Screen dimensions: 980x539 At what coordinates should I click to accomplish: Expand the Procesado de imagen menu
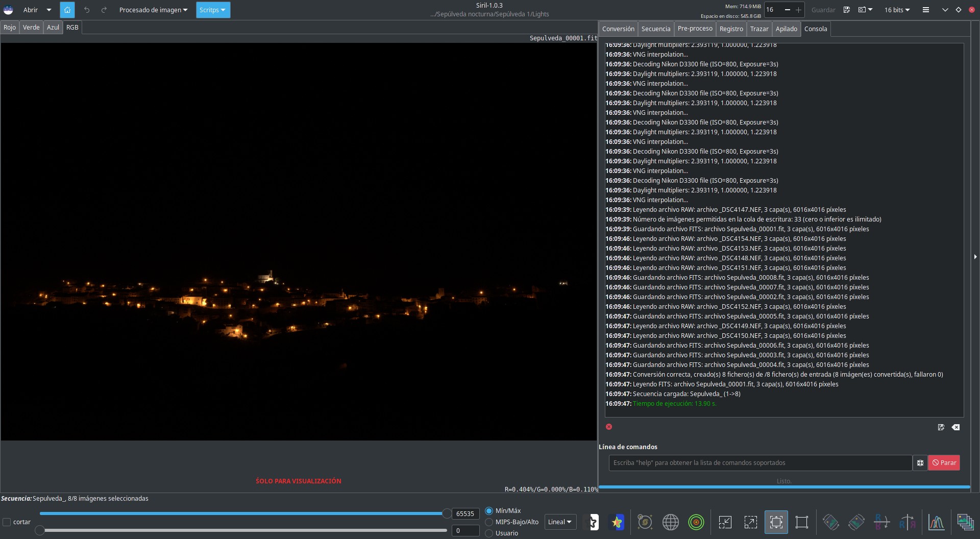coord(153,10)
